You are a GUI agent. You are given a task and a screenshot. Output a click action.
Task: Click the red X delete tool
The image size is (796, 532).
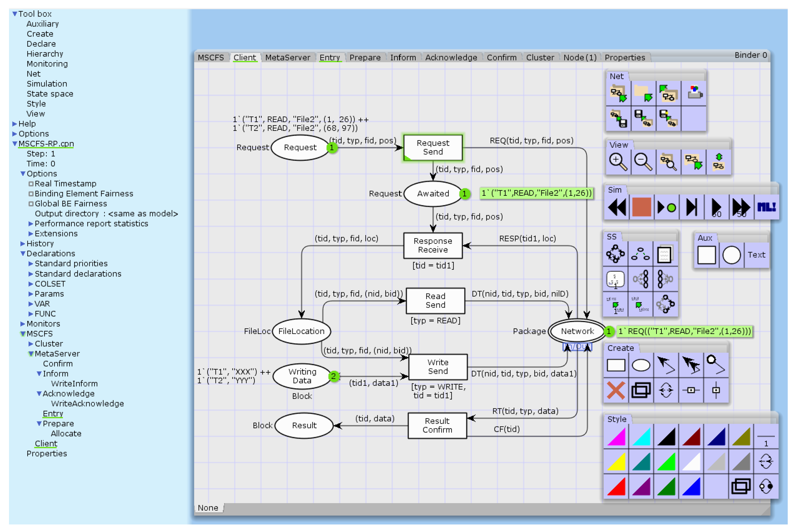pyautogui.click(x=616, y=390)
